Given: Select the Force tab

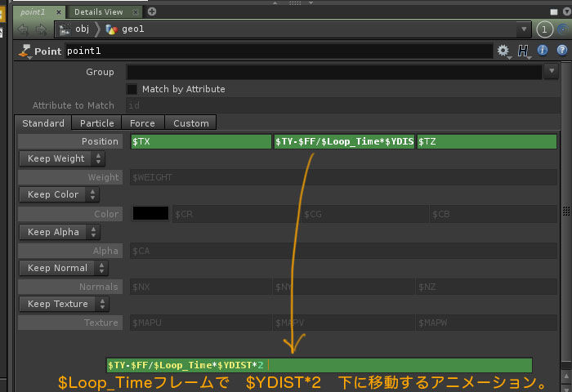Looking at the screenshot, I should 142,123.
